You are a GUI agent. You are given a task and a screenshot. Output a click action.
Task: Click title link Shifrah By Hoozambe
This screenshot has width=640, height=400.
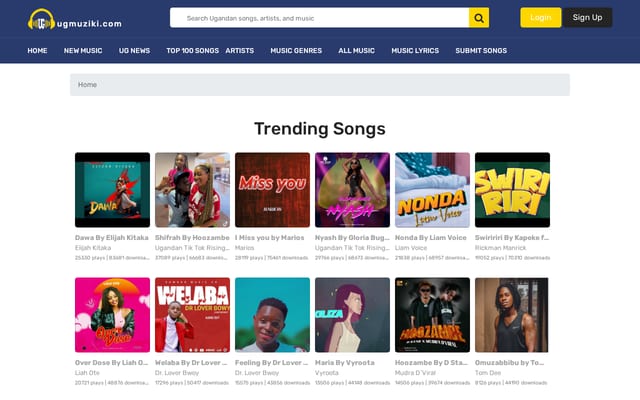point(192,238)
